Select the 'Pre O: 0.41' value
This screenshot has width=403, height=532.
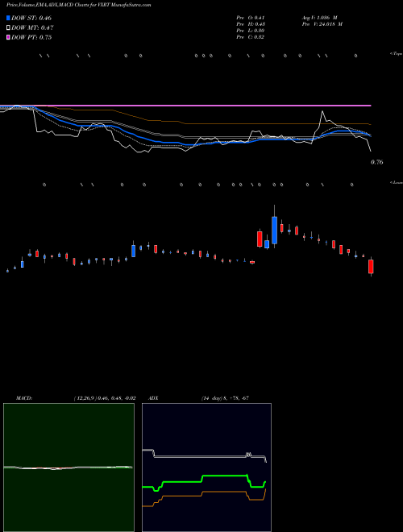pyautogui.click(x=251, y=18)
